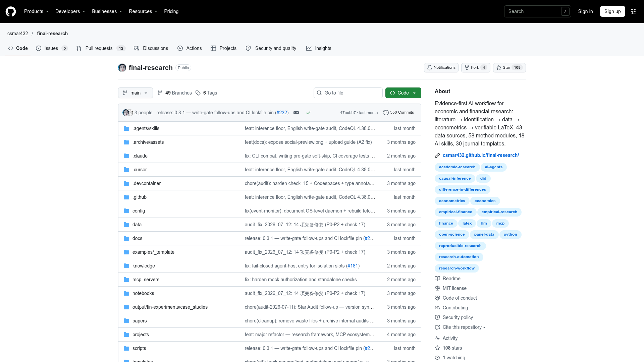Expand Cite this repository dropdown
The height and width of the screenshot is (362, 644).
coord(464,327)
